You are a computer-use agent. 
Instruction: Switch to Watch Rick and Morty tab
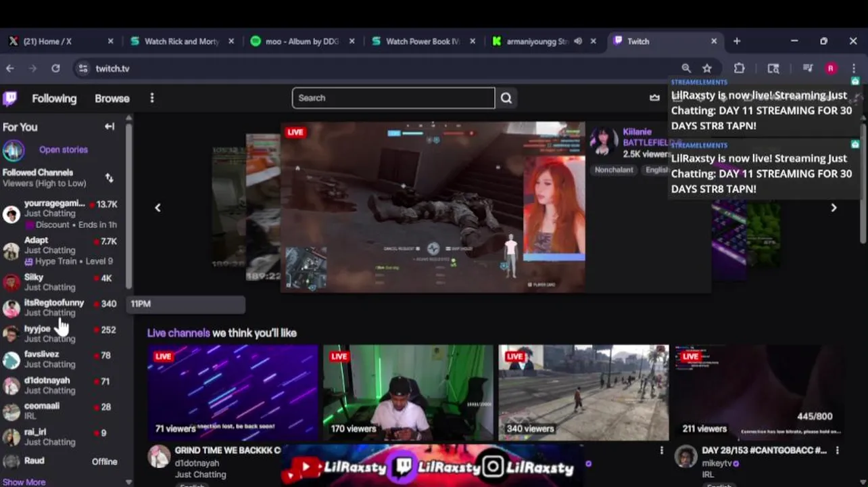(x=182, y=41)
